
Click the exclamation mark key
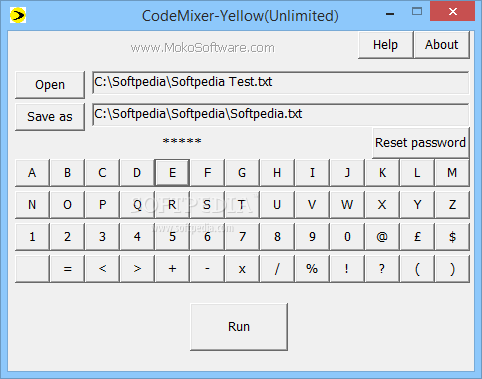[x=347, y=269]
